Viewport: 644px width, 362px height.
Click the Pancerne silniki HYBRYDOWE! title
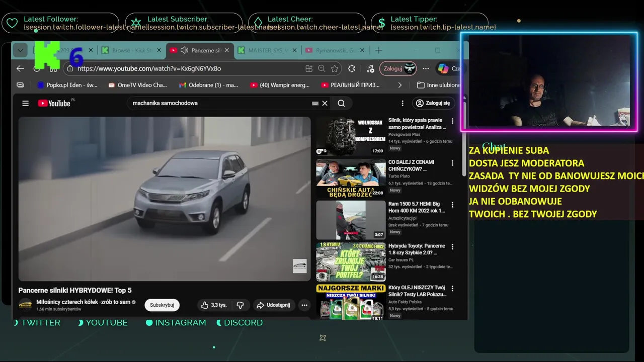(x=75, y=290)
